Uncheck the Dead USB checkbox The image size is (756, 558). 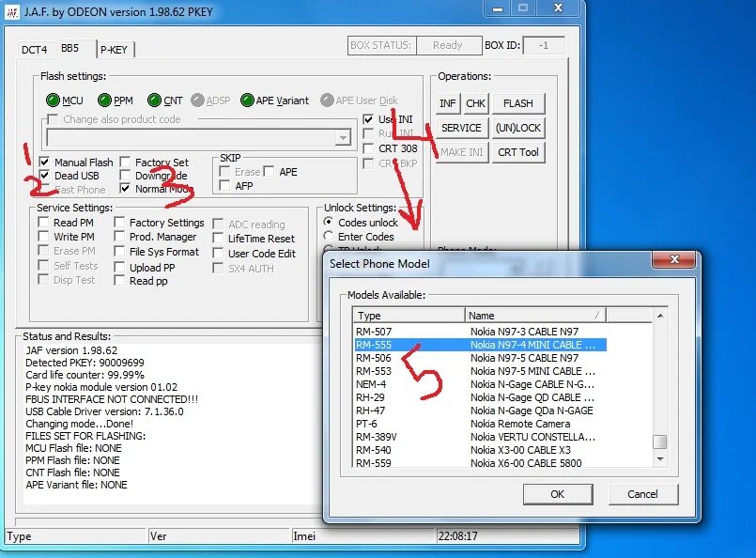point(44,175)
